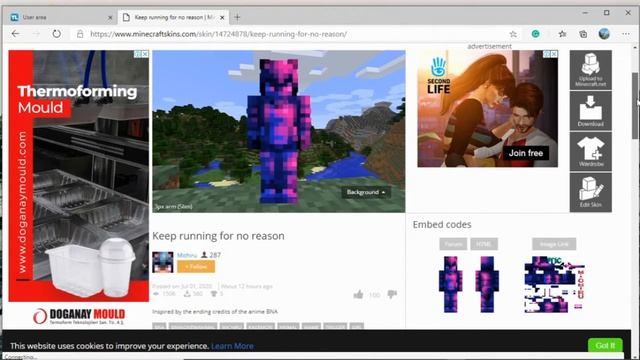Image resolution: width=640 pixels, height=360 pixels.
Task: Open the Favorites list icon
Action: pos(562,34)
